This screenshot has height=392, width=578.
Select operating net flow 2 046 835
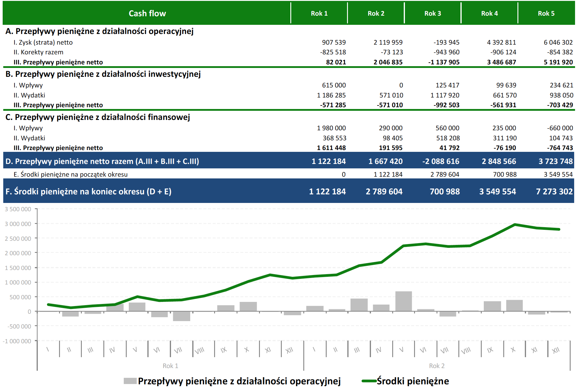pos(388,62)
